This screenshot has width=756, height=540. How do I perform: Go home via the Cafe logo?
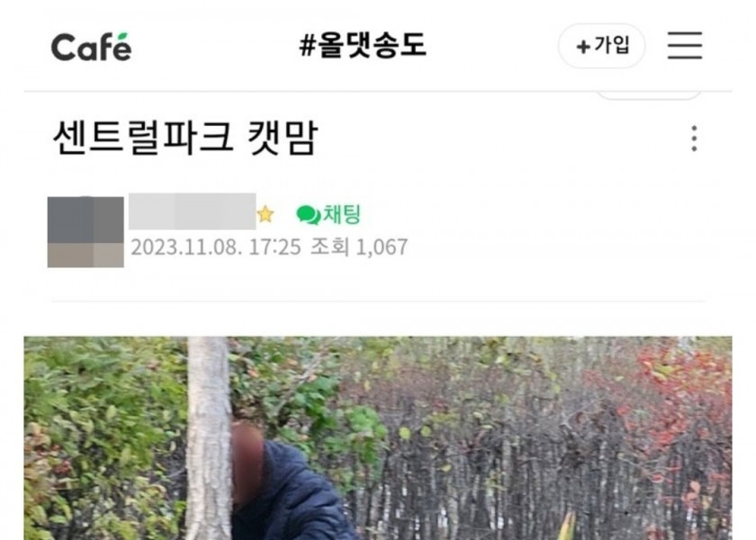91,47
